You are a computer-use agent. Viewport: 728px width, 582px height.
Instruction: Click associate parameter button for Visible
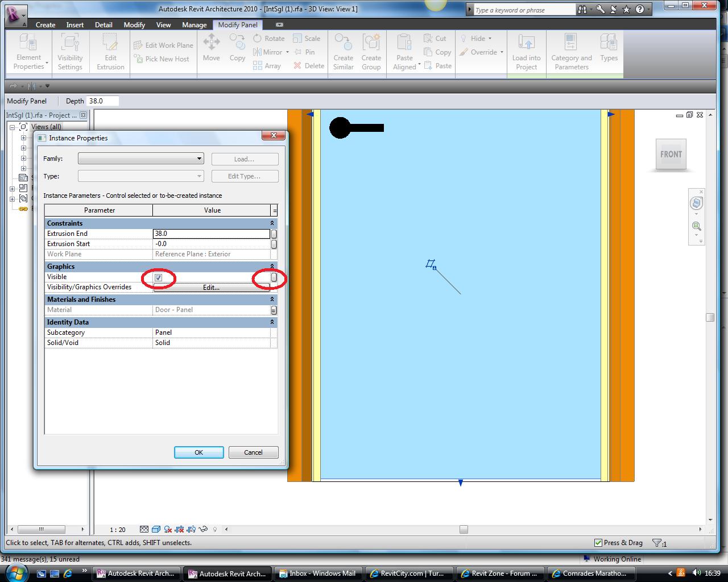(274, 277)
